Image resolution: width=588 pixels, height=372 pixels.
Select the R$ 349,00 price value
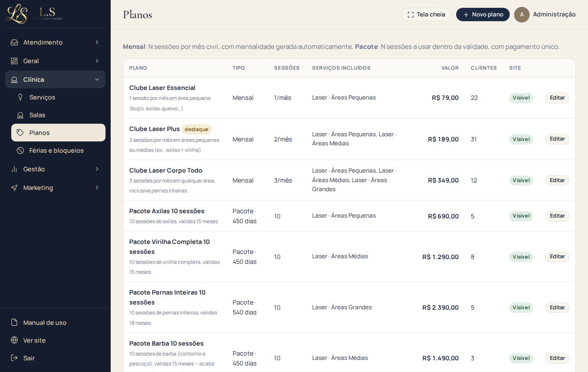[443, 180]
